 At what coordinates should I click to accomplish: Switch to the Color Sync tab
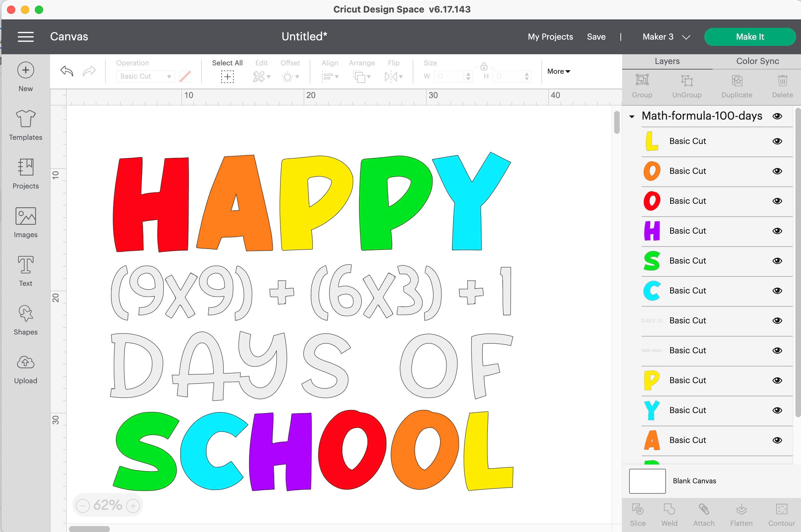[757, 61]
